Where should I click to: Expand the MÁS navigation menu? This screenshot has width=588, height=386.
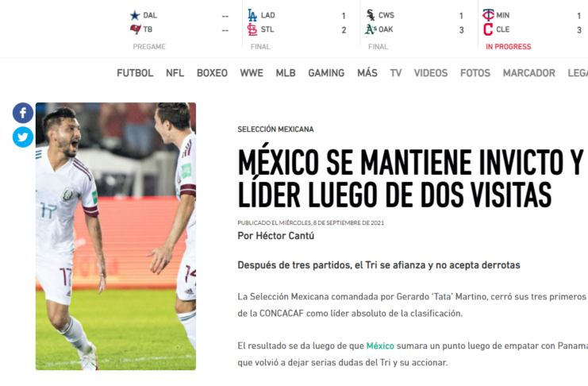coord(367,73)
